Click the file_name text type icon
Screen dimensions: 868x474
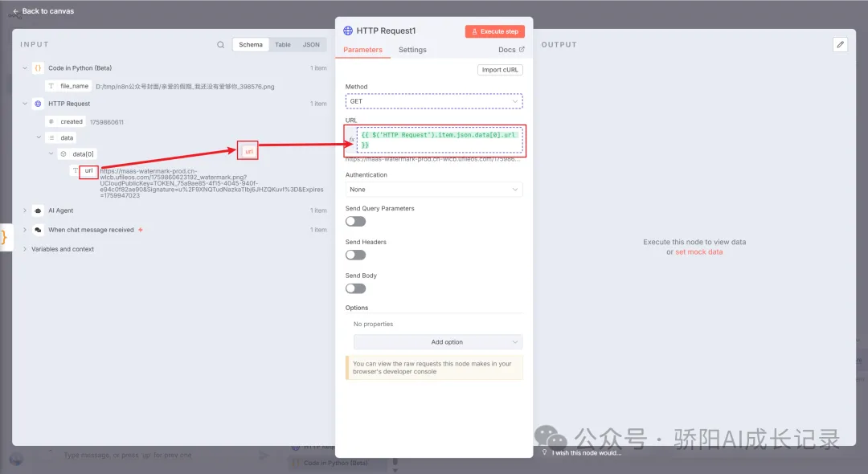[x=51, y=86]
